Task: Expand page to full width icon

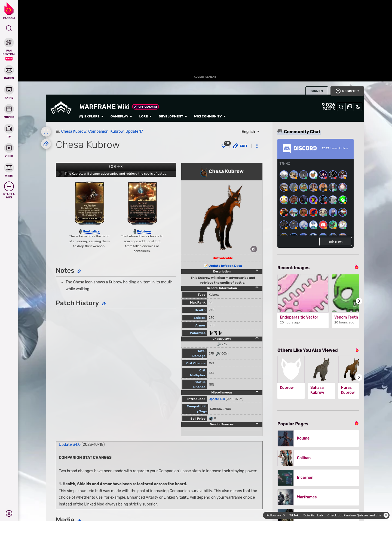Action: (x=46, y=132)
